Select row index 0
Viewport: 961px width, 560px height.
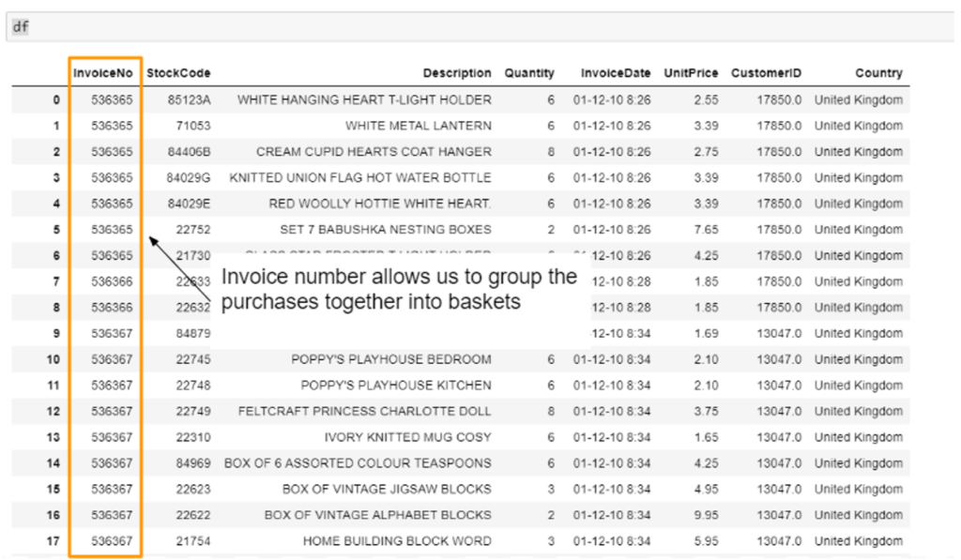[x=56, y=99]
